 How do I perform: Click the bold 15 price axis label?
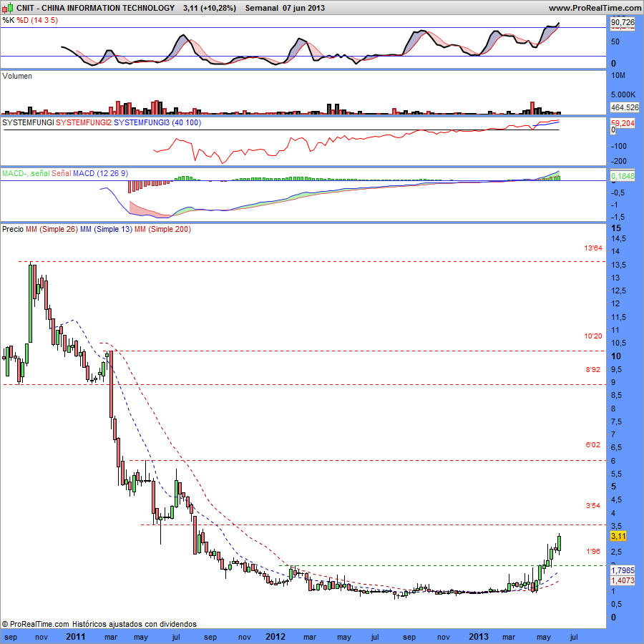[616, 228]
